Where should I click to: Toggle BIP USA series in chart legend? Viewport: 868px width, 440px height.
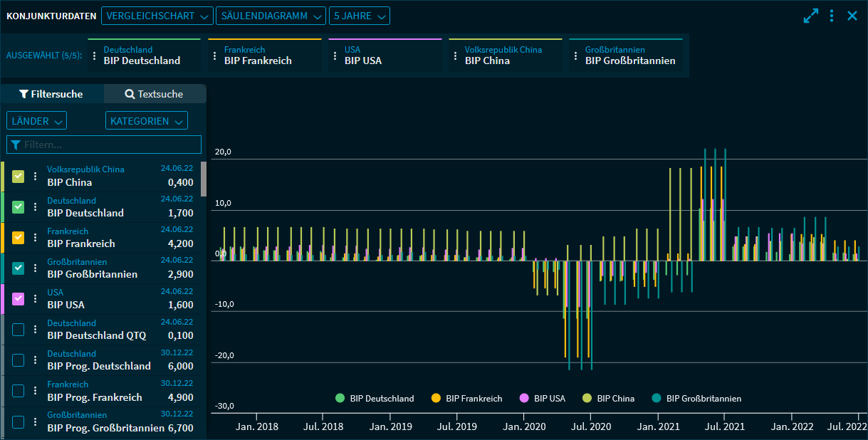click(543, 399)
